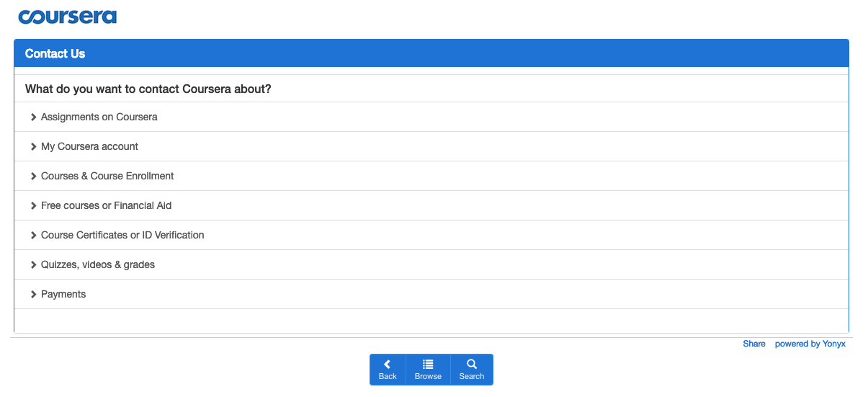Expand chevron beside Assignments on Coursera

pos(34,117)
